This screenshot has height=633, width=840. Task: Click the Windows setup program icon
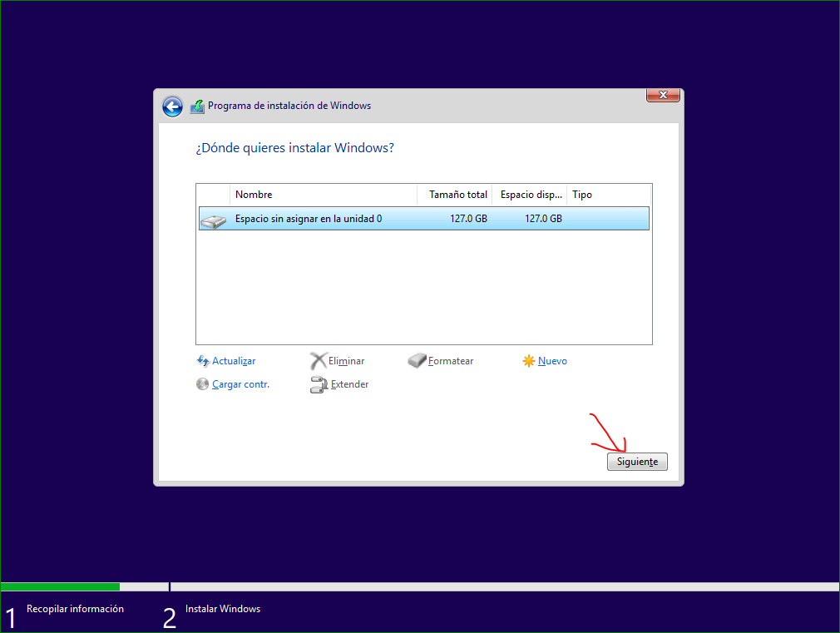[x=197, y=106]
